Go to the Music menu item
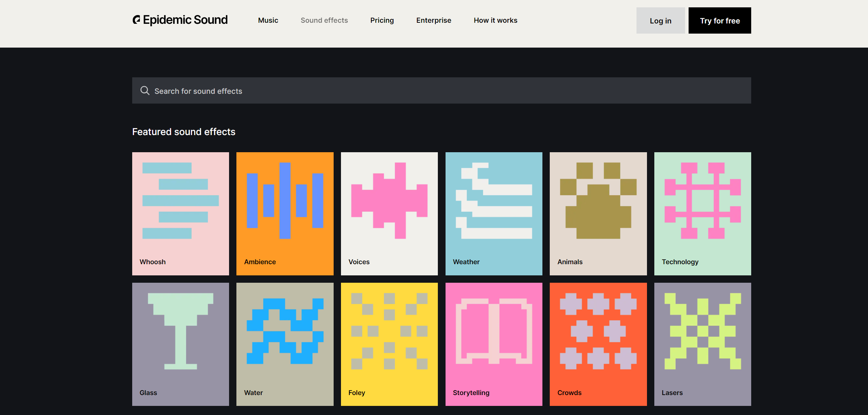The width and height of the screenshot is (868, 415). point(268,20)
